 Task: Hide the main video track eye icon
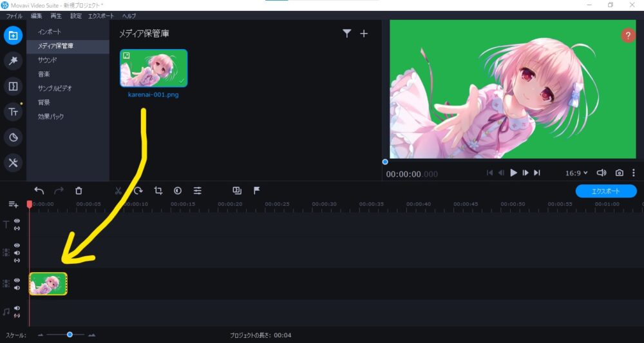tap(17, 280)
